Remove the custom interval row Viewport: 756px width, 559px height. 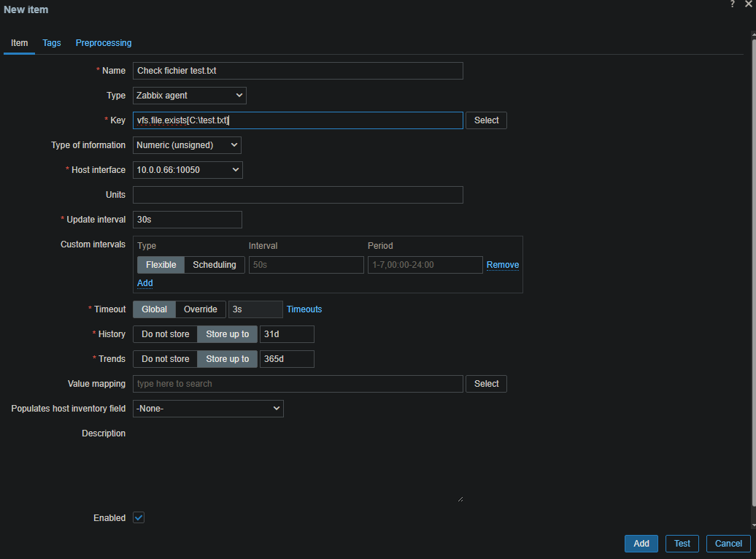[x=503, y=265]
